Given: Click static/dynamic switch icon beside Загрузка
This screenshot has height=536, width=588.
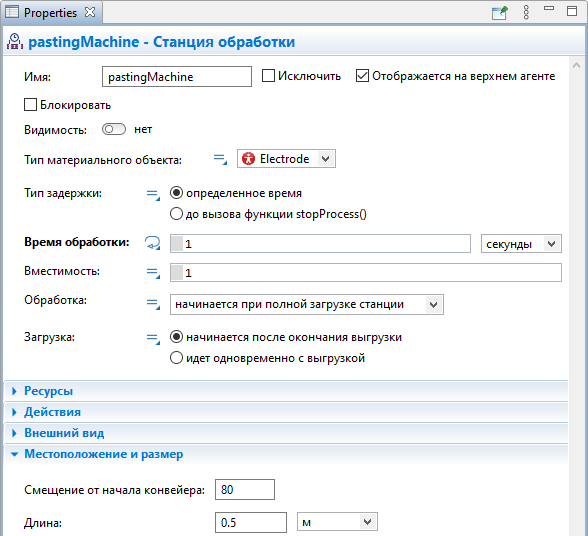Looking at the screenshot, I should coord(153,338).
